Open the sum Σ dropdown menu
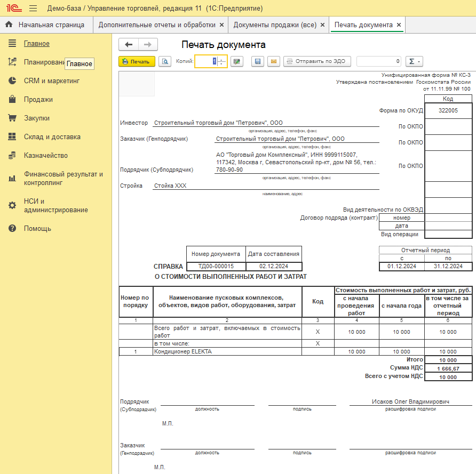 point(415,61)
